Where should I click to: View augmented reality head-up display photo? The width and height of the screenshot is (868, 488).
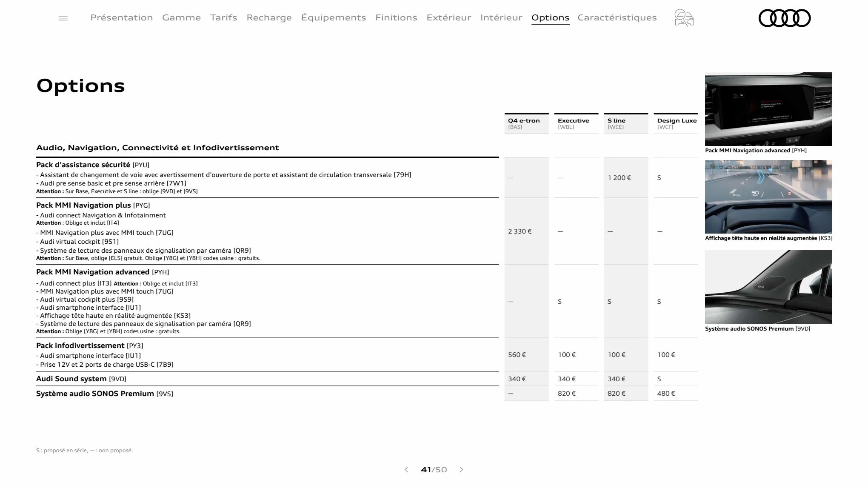pyautogui.click(x=768, y=197)
